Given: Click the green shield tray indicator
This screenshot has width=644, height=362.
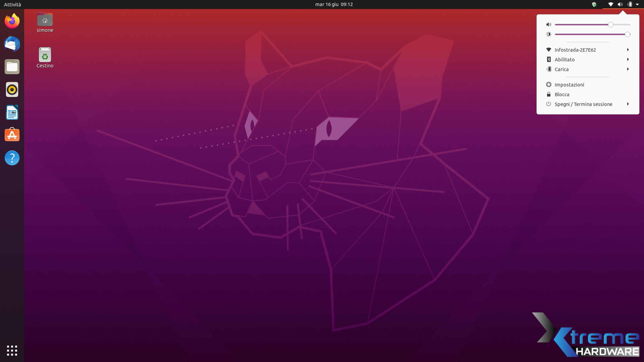Looking at the screenshot, I should (594, 4).
